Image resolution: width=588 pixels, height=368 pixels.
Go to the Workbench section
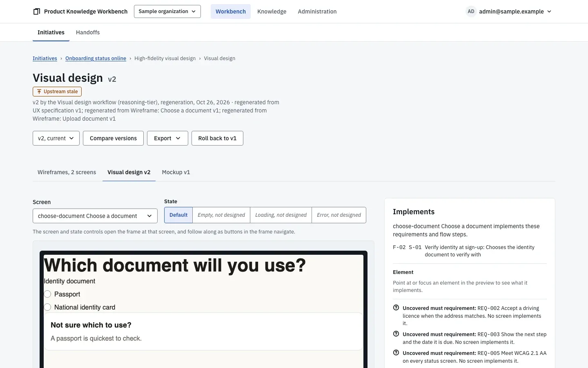[231, 11]
